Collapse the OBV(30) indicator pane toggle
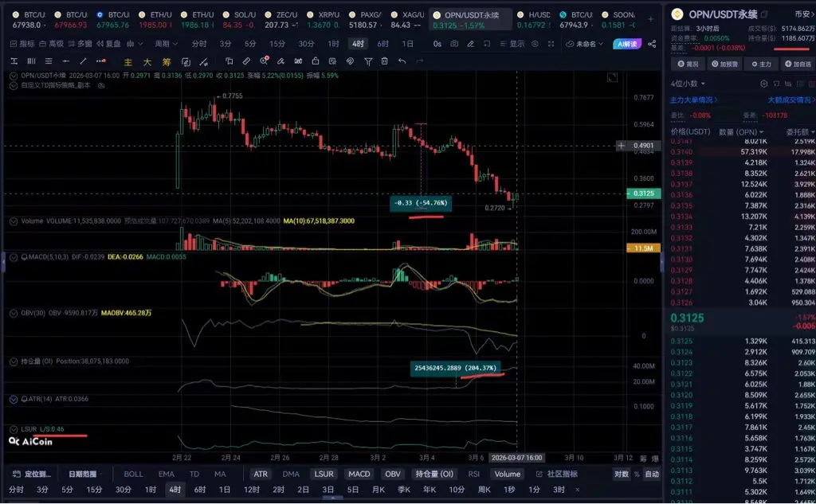 pyautogui.click(x=14, y=314)
